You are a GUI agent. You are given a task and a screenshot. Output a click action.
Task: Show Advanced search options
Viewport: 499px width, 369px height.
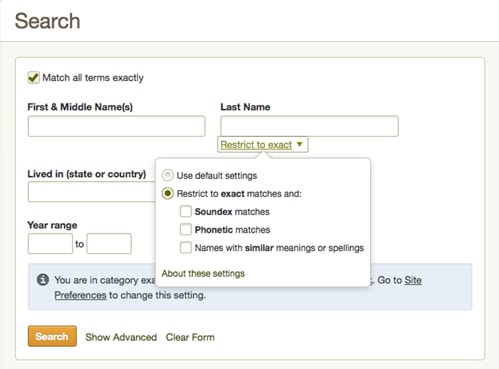point(121,337)
